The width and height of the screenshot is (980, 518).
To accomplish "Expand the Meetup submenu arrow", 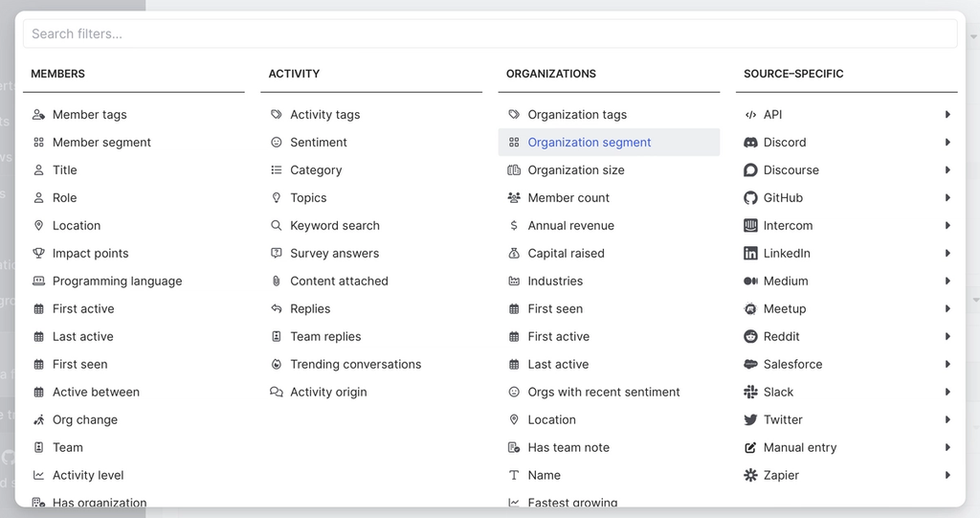I will 947,309.
